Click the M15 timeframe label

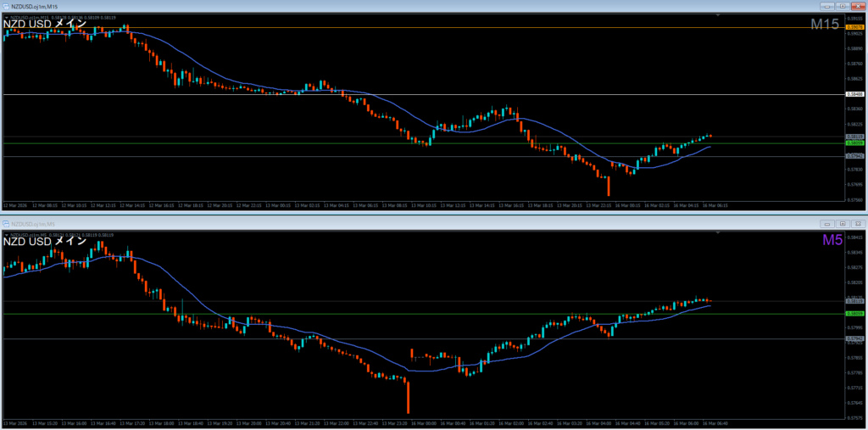824,25
